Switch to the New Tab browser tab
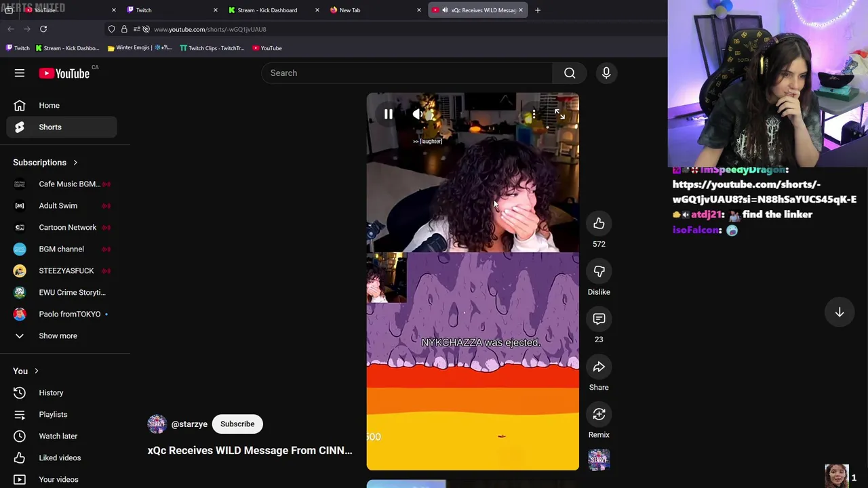This screenshot has height=488, width=868. point(376,10)
